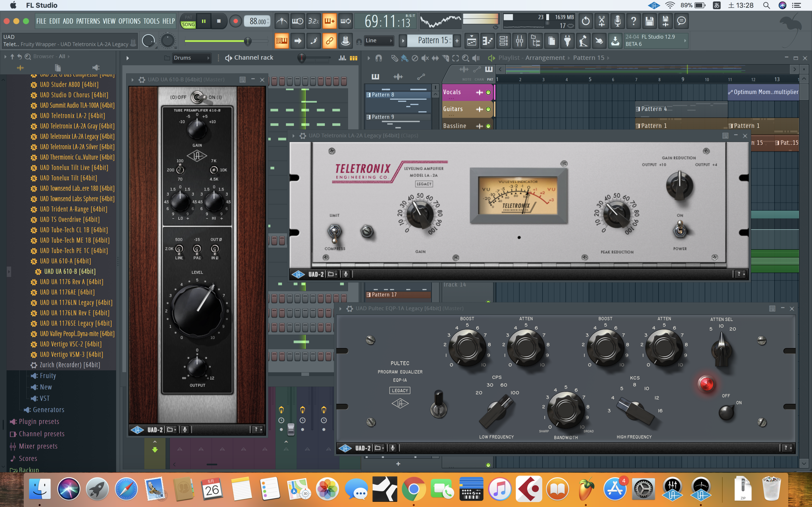Click the LEGACY label on the LA-2A
The width and height of the screenshot is (812, 507).
(x=424, y=184)
